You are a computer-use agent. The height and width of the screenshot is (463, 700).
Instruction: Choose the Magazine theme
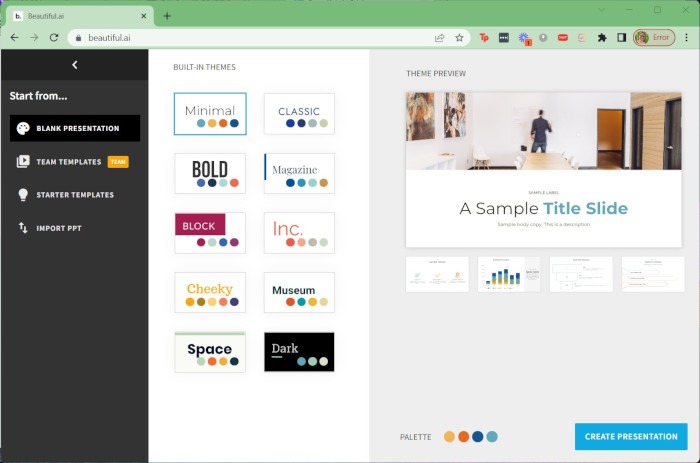point(299,173)
